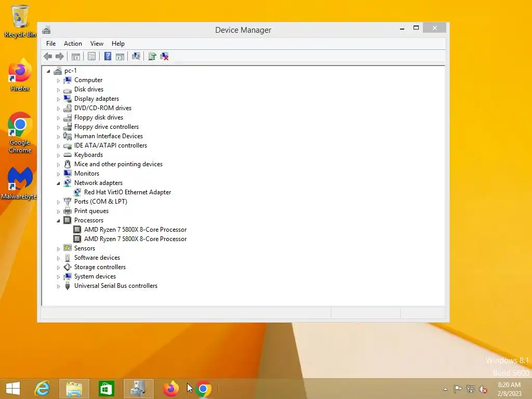This screenshot has width=532, height=399.
Task: Select the Print queues printer icon
Action: coord(68,211)
